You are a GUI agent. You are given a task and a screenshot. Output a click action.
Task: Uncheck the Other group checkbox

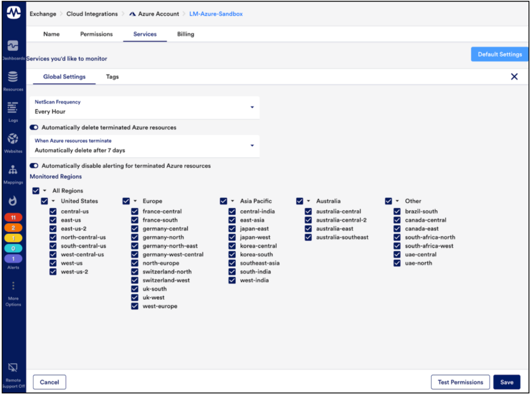click(x=389, y=201)
